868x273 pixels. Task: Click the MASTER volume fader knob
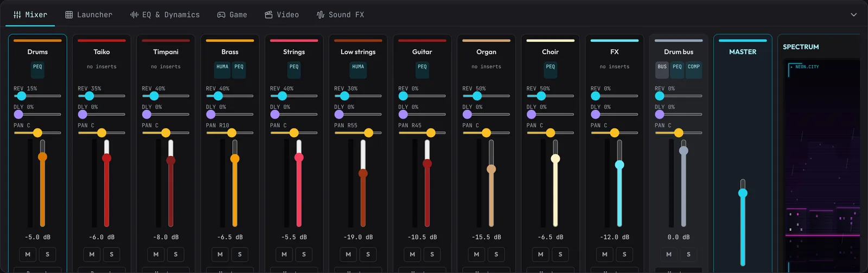click(743, 193)
